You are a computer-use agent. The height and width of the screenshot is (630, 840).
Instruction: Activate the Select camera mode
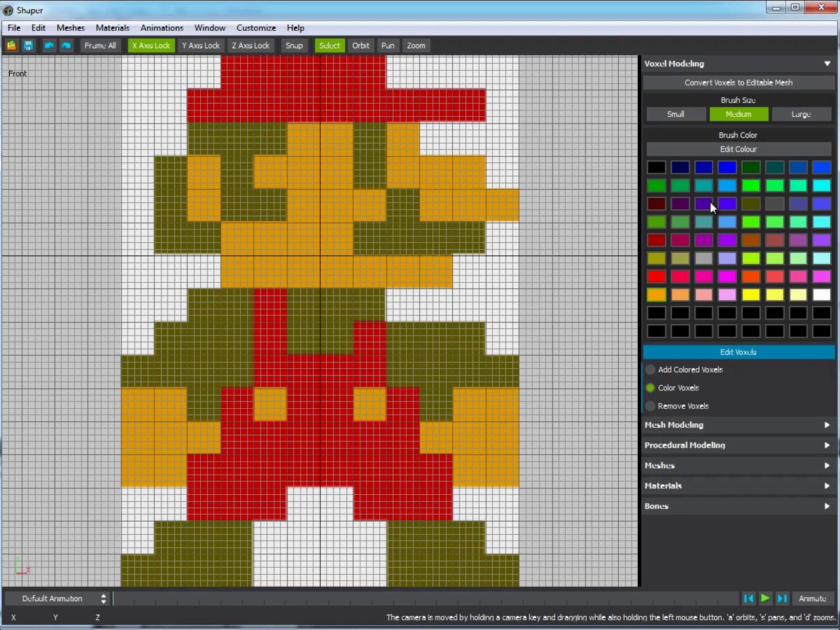(x=329, y=45)
